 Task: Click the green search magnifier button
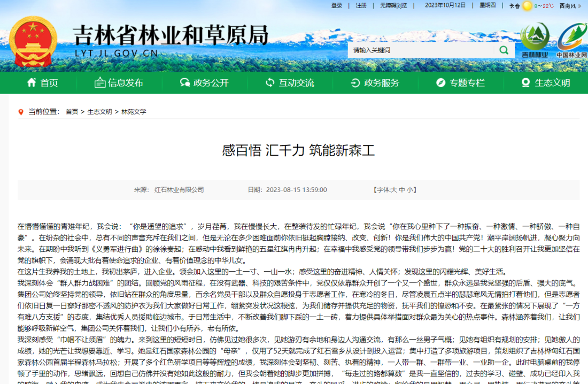coord(503,49)
